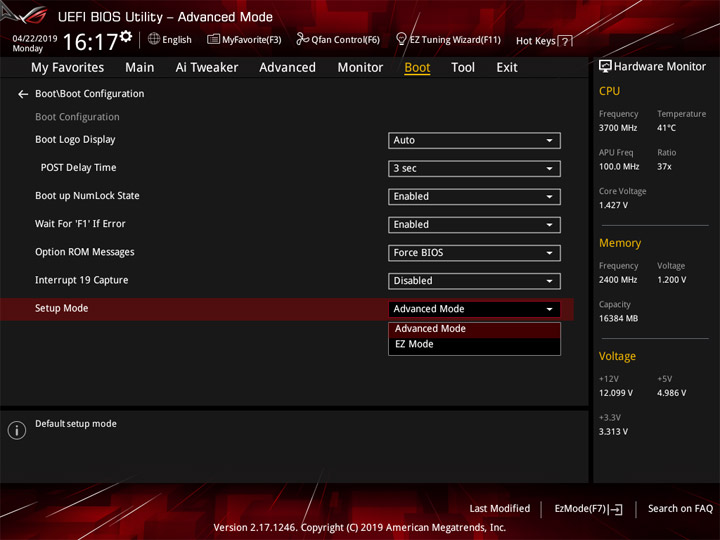720x540 pixels.
Task: Select EZ Mode in the dropdown list
Action: (x=474, y=344)
